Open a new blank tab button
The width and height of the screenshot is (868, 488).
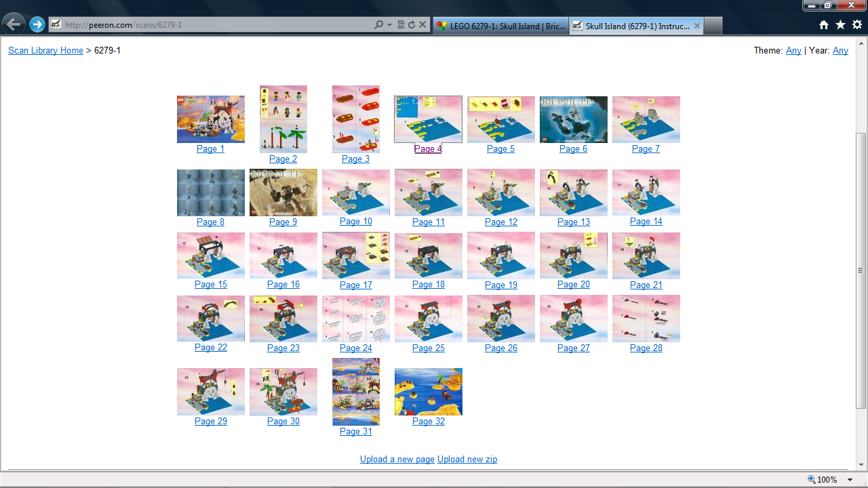pos(713,26)
